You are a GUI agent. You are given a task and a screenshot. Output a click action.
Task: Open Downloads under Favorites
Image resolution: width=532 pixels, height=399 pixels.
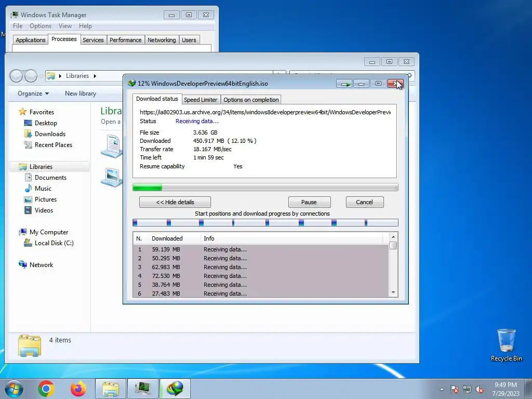pos(50,134)
